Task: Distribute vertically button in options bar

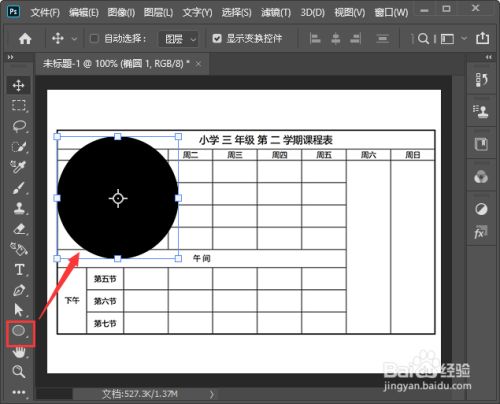Action: point(383,39)
